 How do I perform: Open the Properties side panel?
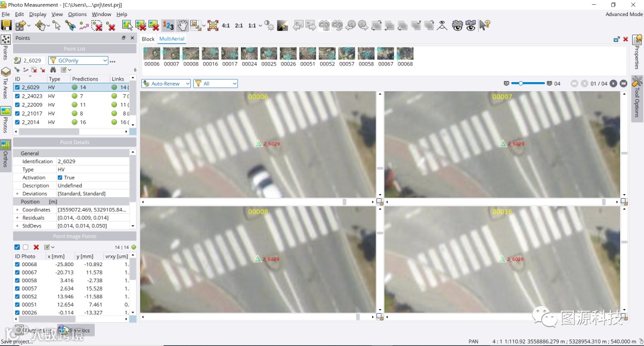(x=637, y=51)
